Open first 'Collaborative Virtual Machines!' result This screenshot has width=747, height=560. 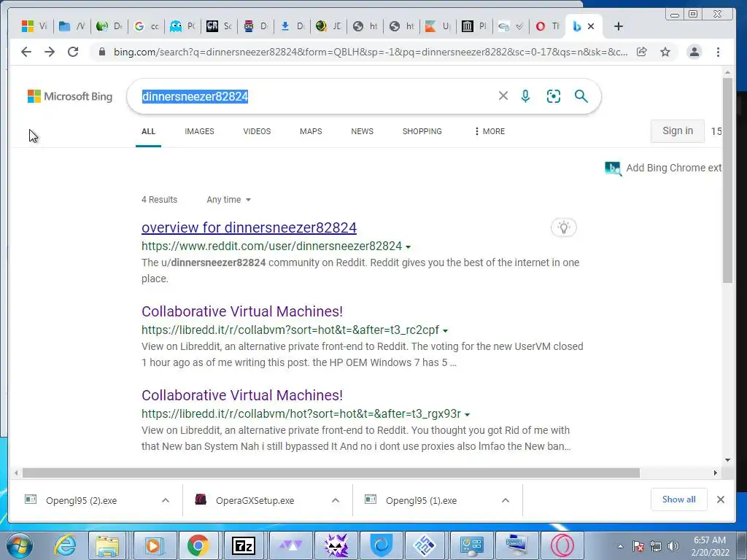(x=242, y=311)
